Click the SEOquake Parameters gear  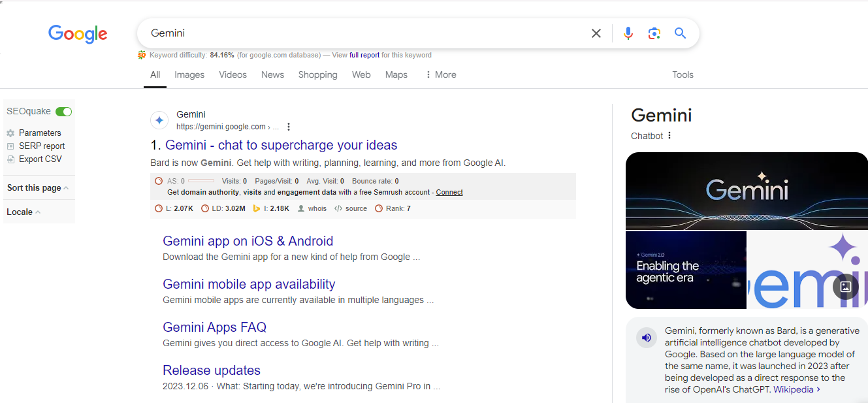click(10, 133)
